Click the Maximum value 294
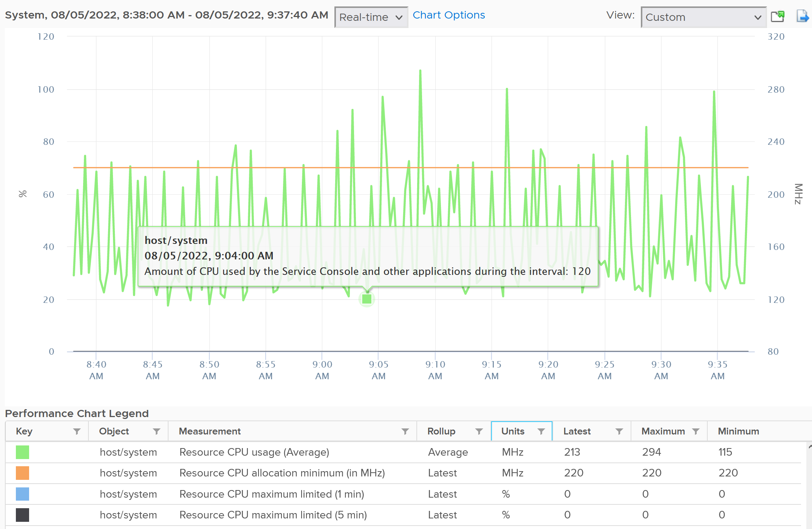 (x=651, y=452)
